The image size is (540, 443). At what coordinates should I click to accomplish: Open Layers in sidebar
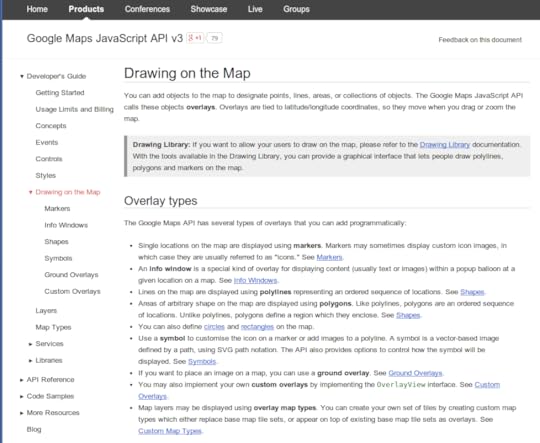46,310
